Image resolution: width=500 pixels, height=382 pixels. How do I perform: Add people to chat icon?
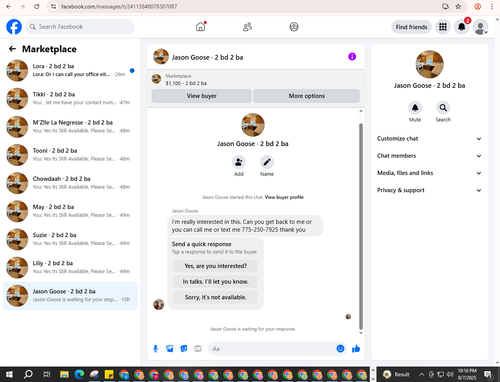click(x=239, y=162)
